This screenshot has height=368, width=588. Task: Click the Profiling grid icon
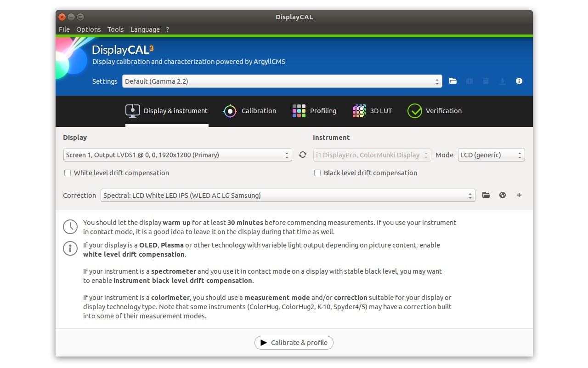[299, 110]
